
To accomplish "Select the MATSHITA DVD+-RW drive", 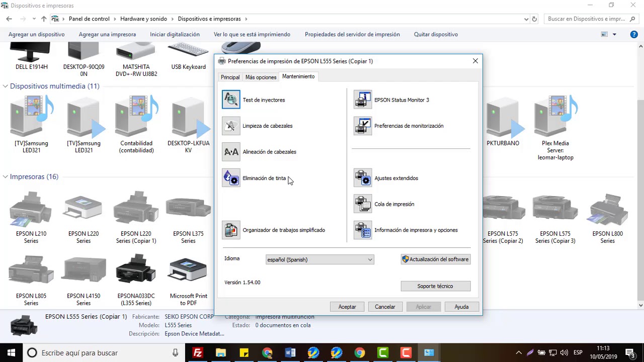I will (136, 59).
